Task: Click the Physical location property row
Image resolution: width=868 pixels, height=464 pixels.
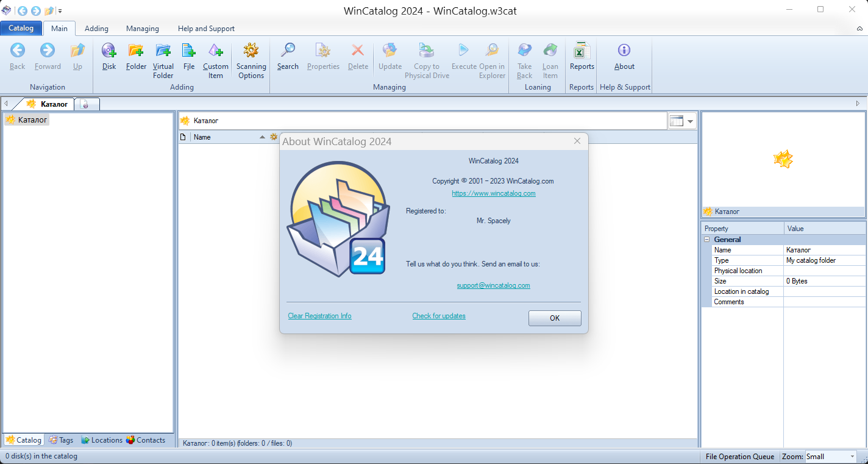Action: [789, 271]
